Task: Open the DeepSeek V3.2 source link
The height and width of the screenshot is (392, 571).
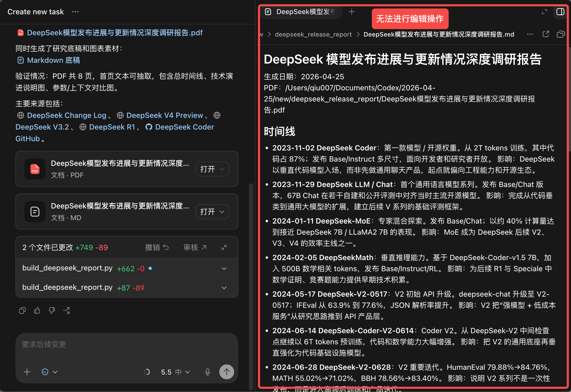Action: click(x=42, y=127)
